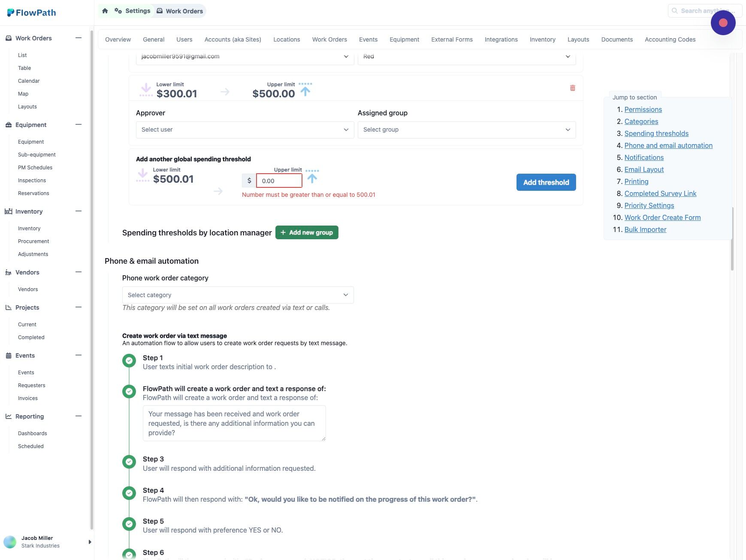Collapse the Inventory sidebar section
This screenshot has height=560, width=746.
tap(79, 211)
